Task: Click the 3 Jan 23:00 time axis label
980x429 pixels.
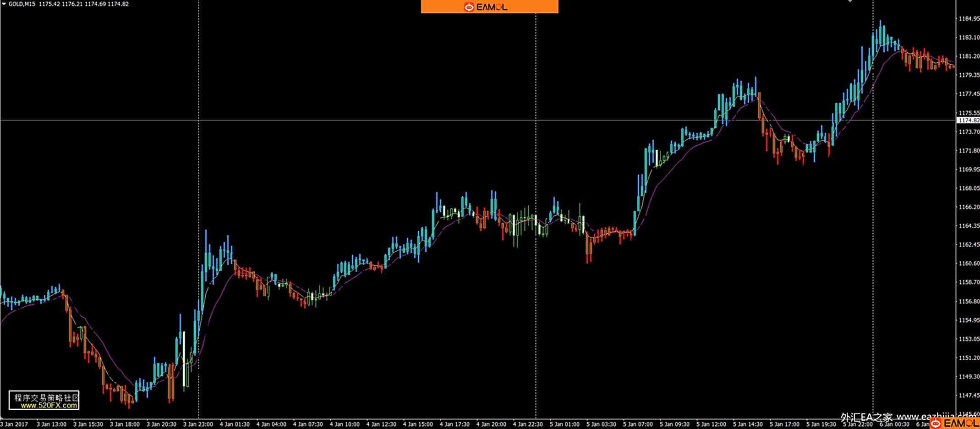Action: [198, 424]
